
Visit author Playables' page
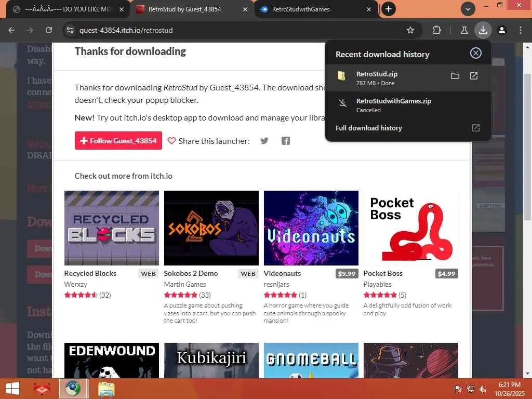[377, 284]
